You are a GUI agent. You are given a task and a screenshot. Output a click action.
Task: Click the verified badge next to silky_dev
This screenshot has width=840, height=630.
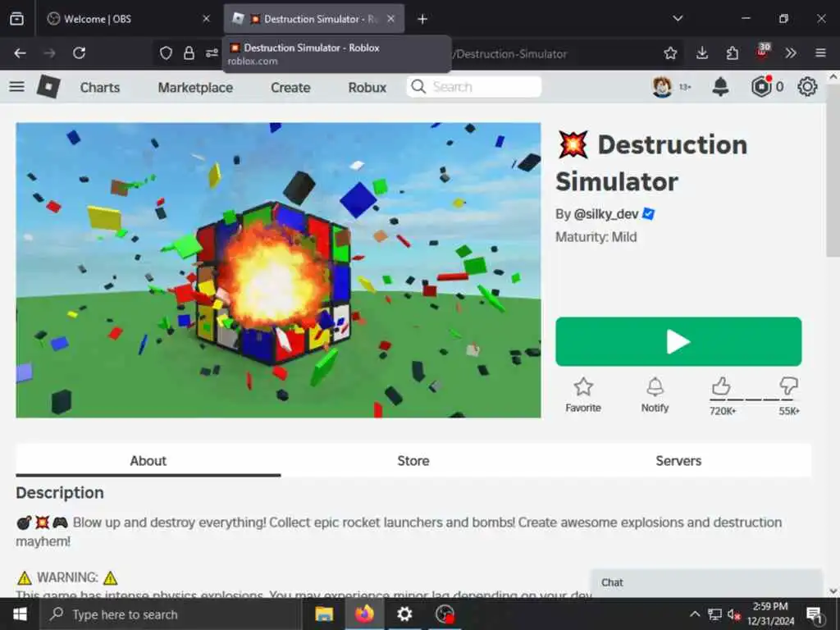(648, 214)
